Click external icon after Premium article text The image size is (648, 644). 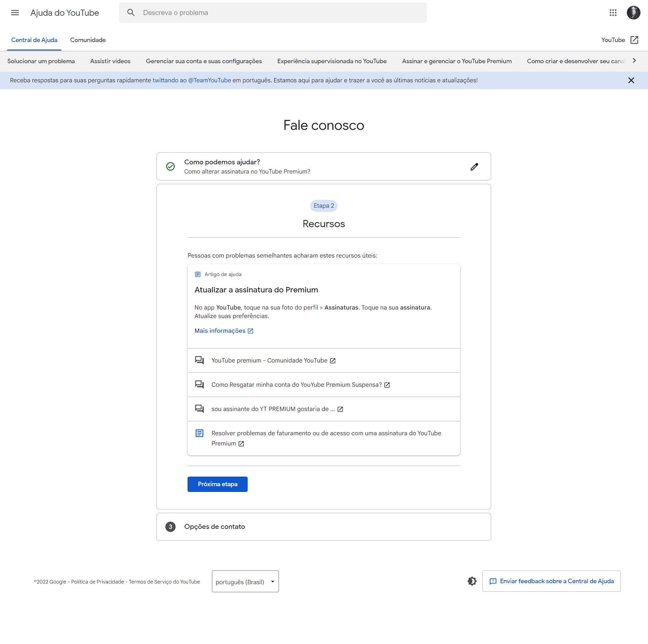[x=241, y=444]
